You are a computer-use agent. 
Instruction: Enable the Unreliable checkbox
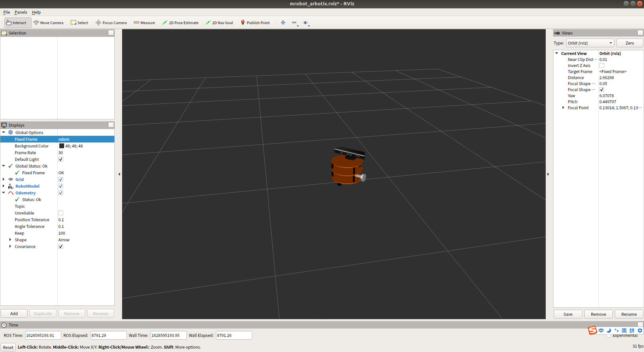61,213
